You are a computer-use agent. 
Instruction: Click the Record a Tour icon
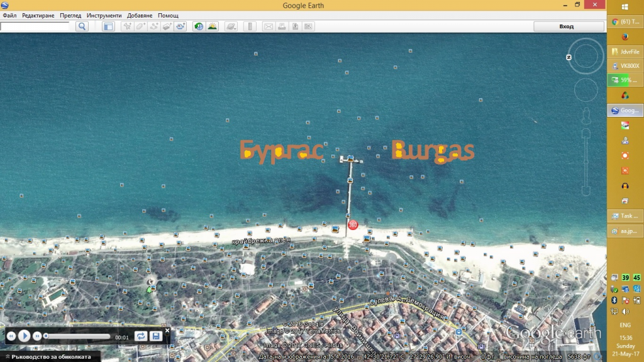pyautogui.click(x=180, y=26)
